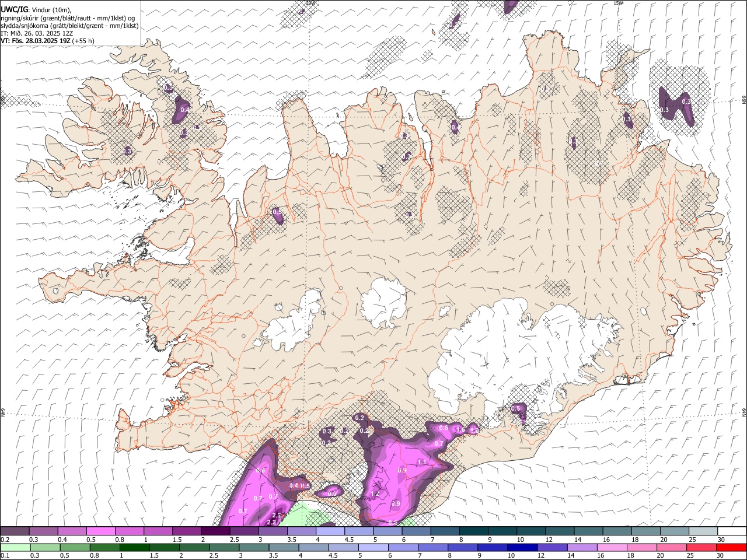Click the 1.0 snowfall value beside 1.6
Image resolution: width=747 pixels, height=560 pixels.
(x=473, y=430)
